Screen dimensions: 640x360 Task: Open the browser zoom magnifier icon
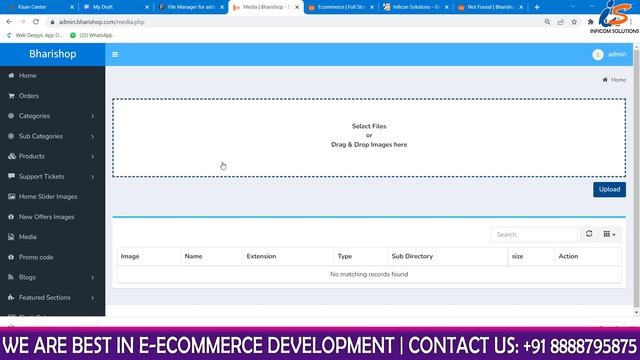coord(547,22)
